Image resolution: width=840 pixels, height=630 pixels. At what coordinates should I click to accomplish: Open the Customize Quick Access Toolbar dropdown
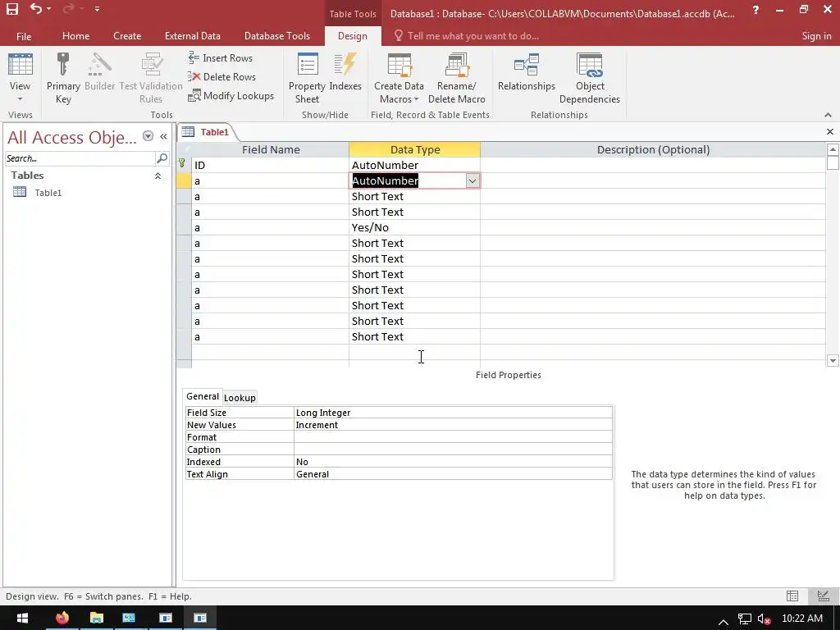tap(97, 9)
